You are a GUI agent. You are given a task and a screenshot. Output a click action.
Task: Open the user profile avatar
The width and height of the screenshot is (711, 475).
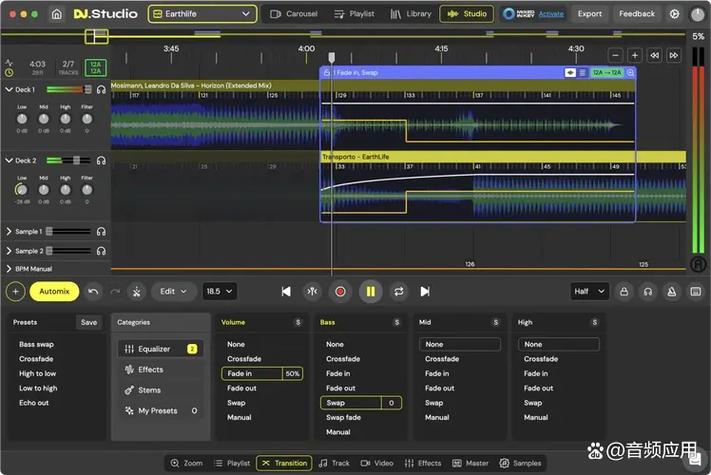pos(697,14)
